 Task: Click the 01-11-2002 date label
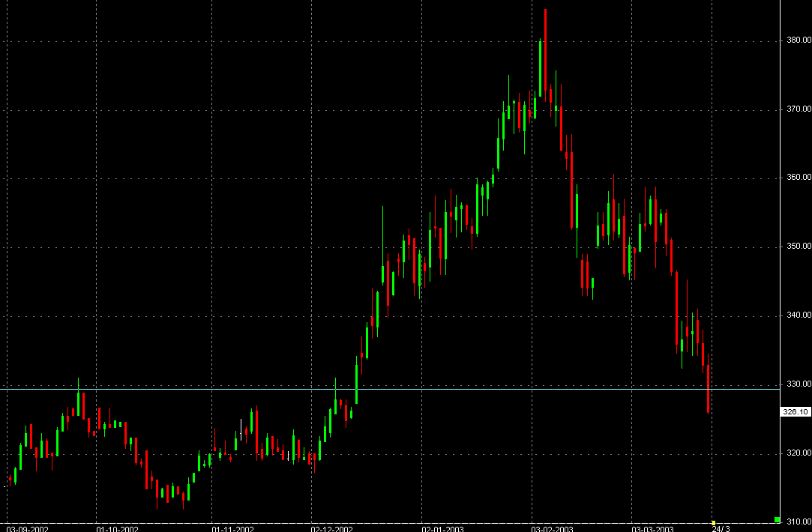(x=233, y=529)
